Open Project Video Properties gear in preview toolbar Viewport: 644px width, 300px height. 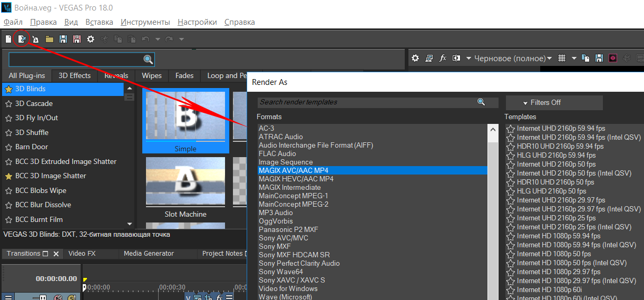click(415, 58)
